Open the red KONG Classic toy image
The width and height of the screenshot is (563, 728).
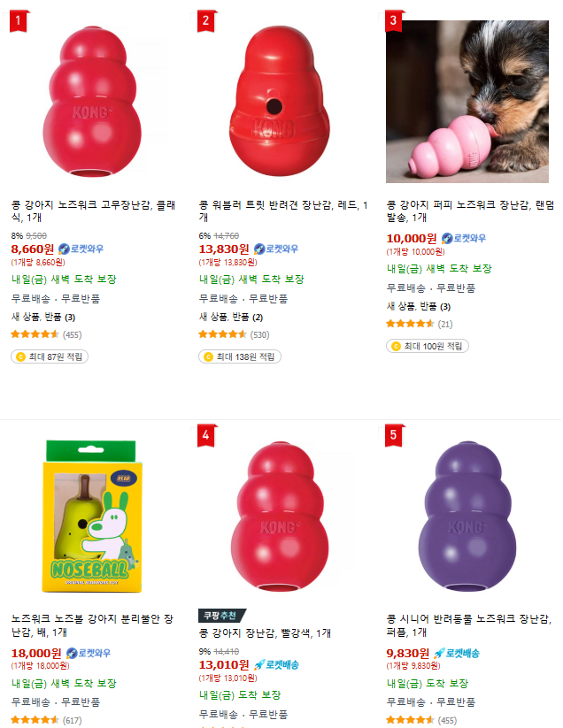pyautogui.click(x=92, y=101)
